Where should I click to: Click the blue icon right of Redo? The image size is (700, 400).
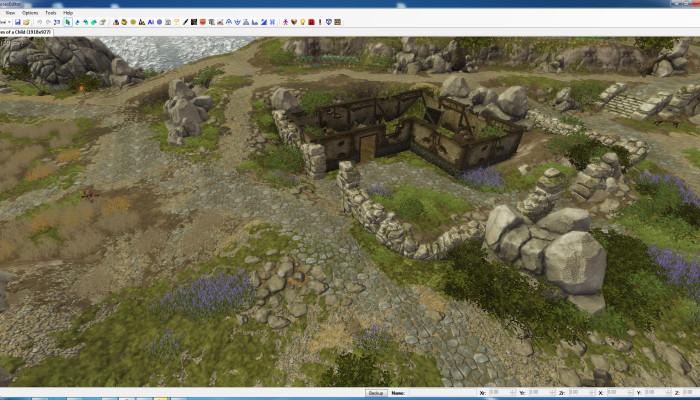click(57, 22)
